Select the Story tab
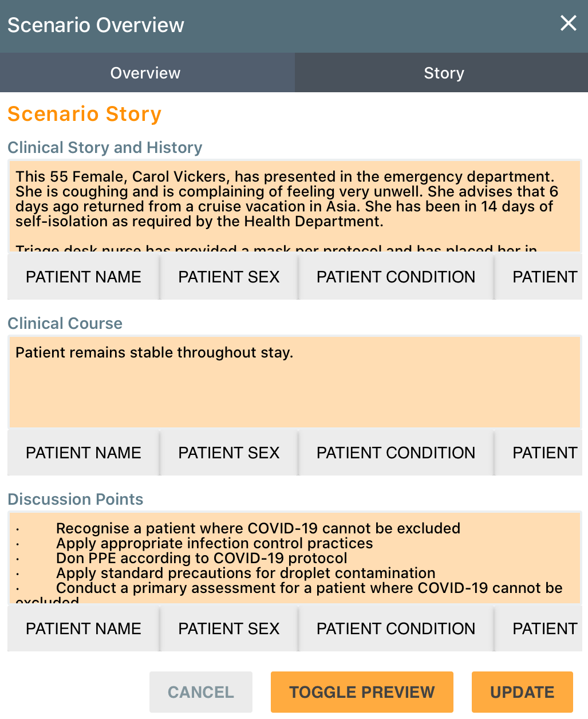This screenshot has height=719, width=588. pos(444,73)
